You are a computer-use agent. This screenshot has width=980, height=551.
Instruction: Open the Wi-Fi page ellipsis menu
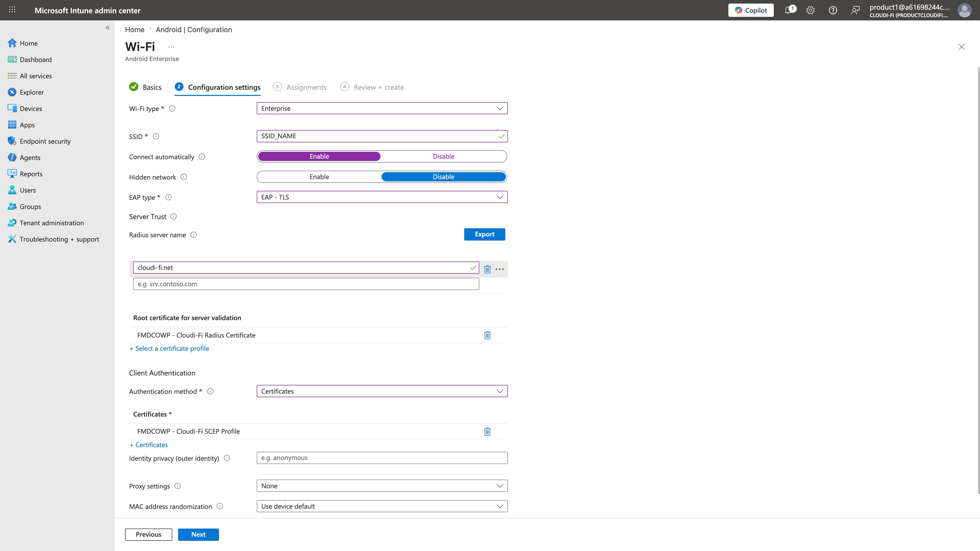(x=171, y=47)
